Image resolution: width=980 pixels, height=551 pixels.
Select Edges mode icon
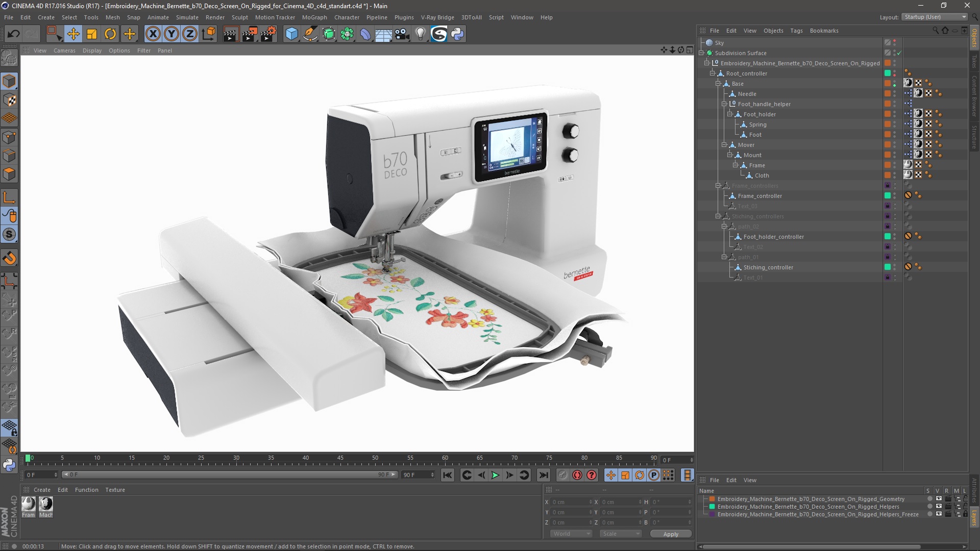pyautogui.click(x=9, y=156)
